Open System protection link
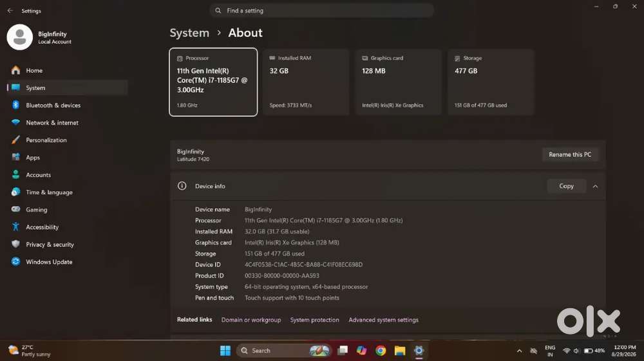 [315, 320]
